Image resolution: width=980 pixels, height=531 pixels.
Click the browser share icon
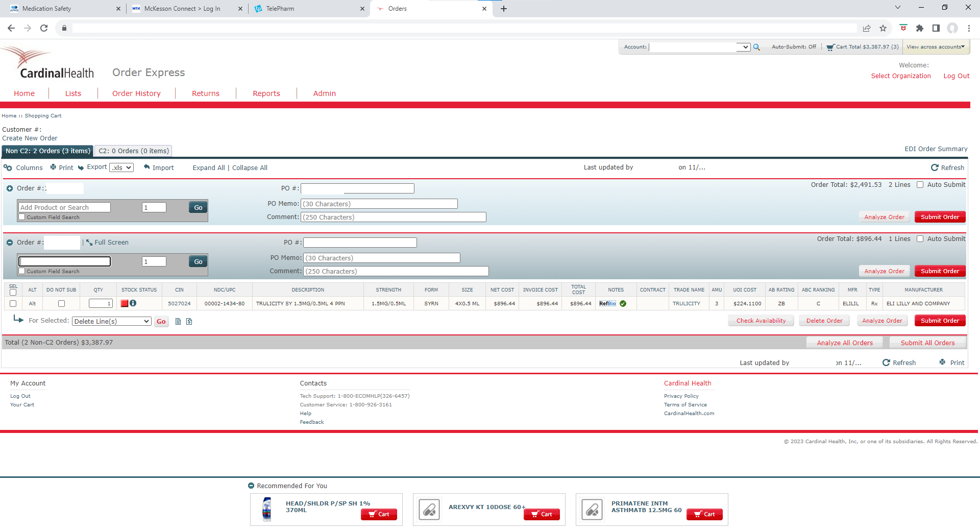867,28
